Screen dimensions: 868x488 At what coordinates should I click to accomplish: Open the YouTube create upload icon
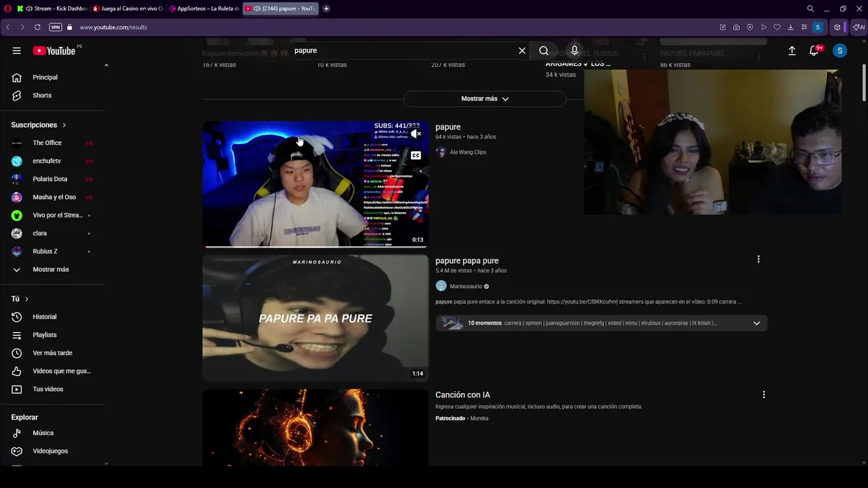(792, 50)
